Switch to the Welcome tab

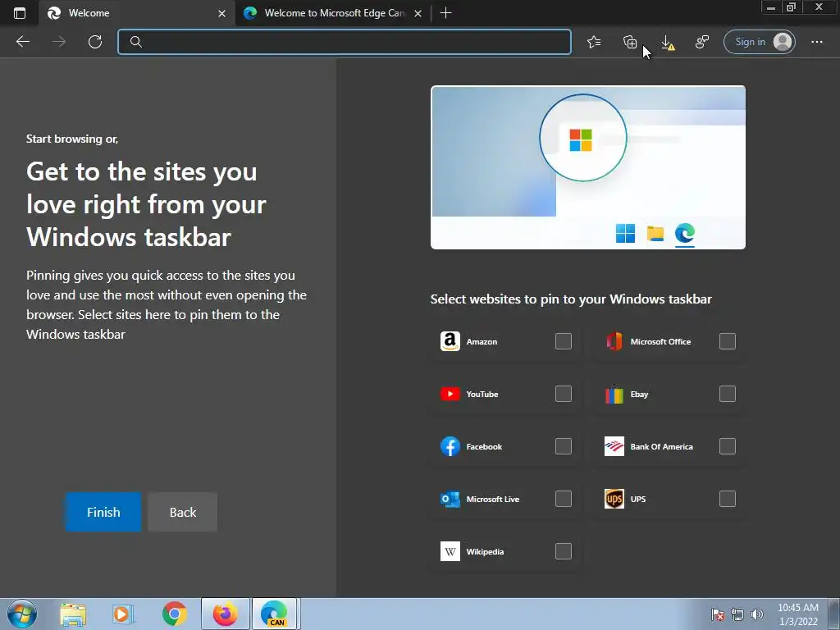click(x=137, y=13)
